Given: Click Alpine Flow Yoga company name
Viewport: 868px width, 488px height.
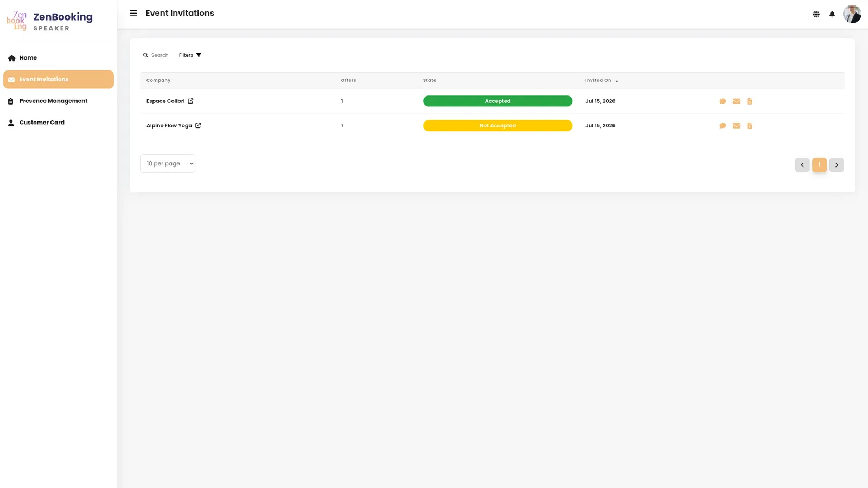Looking at the screenshot, I should point(169,126).
